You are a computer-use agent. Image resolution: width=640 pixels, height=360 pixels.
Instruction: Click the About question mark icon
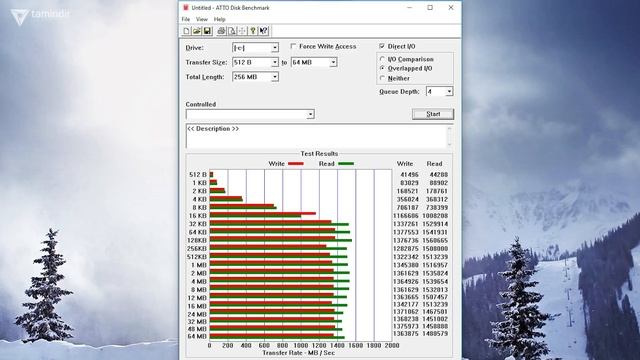click(253, 31)
